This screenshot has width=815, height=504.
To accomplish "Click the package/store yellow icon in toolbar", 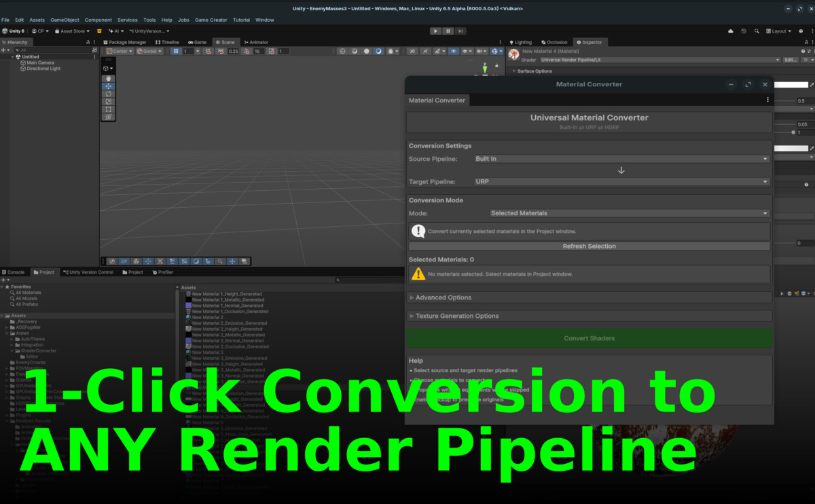I will [x=99, y=31].
